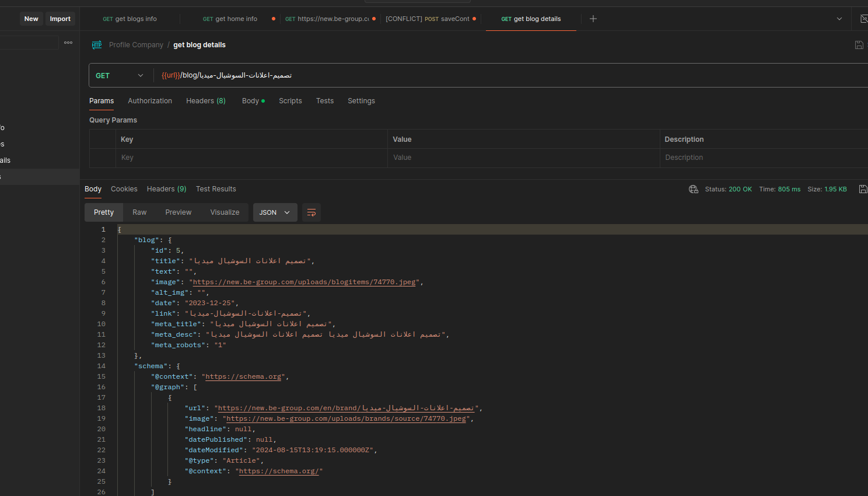868x496 pixels.
Task: Open the blogitems/74770.jpeg image link
Action: [x=304, y=282]
